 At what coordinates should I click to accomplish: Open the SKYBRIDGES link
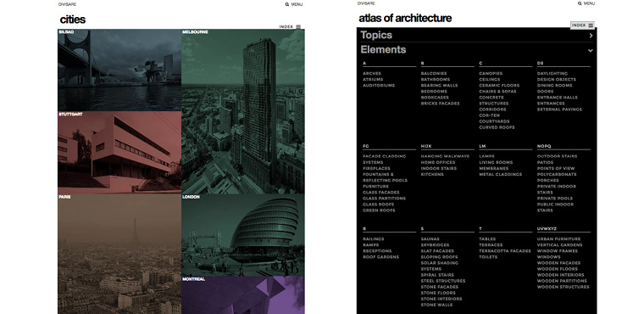435,245
